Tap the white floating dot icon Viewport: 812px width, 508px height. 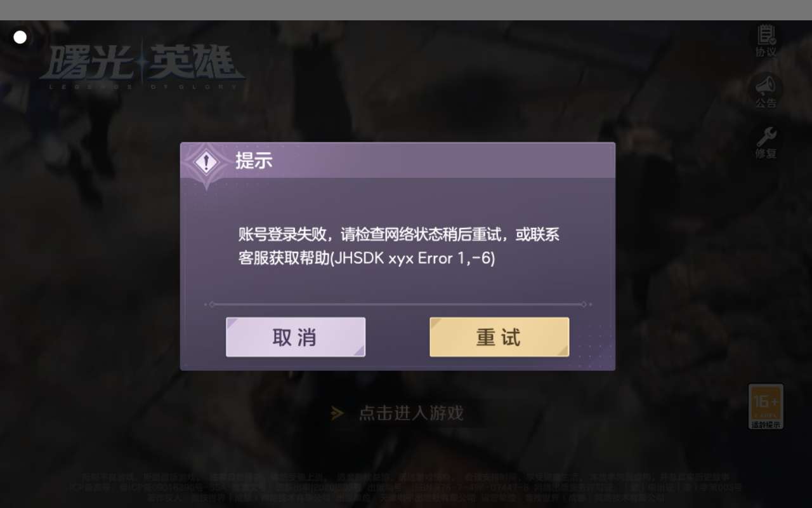[20, 37]
